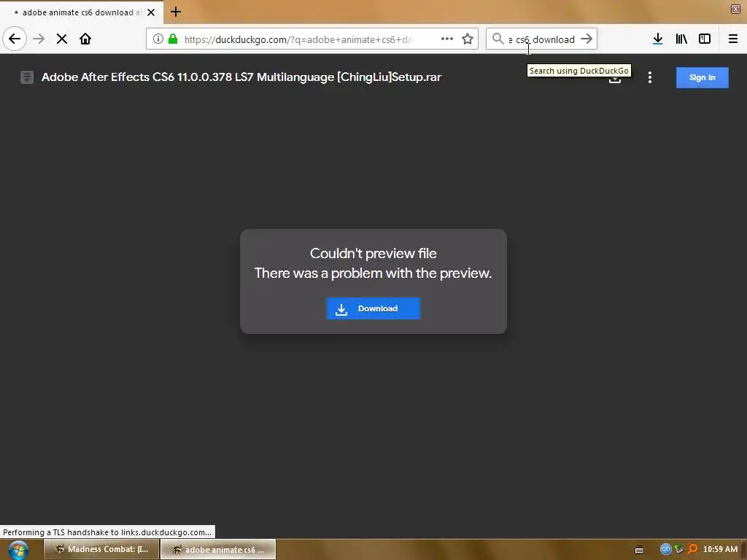
Task: Select the adobe animate cs6 download tab
Action: [82, 12]
